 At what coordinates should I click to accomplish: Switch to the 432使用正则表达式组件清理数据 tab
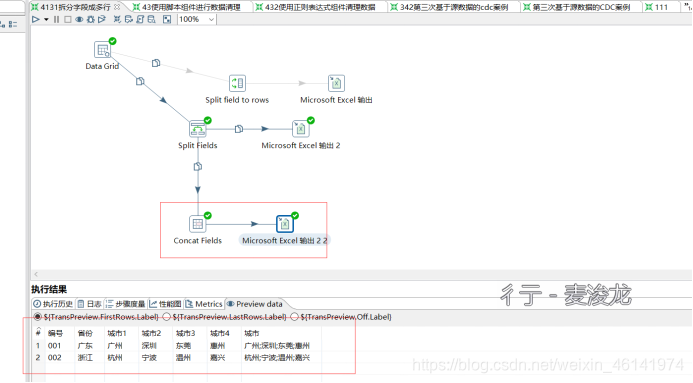coord(320,7)
